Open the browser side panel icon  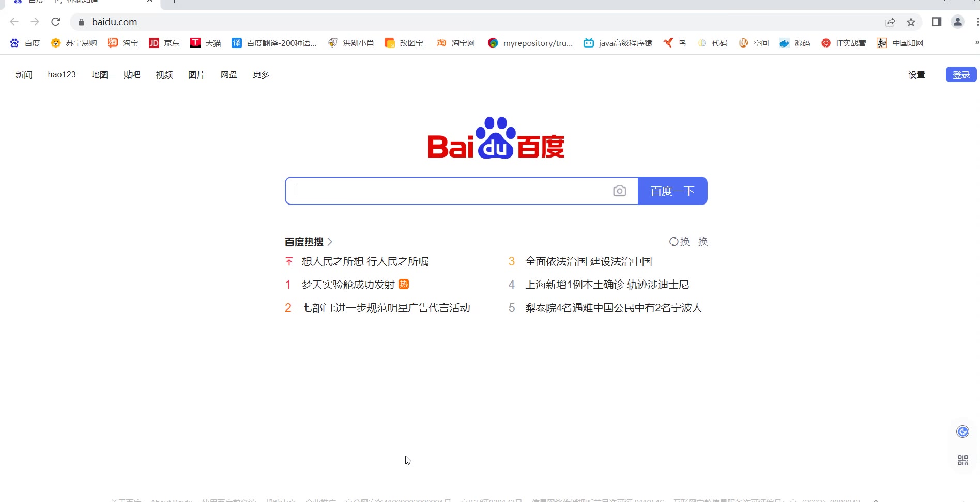(937, 22)
